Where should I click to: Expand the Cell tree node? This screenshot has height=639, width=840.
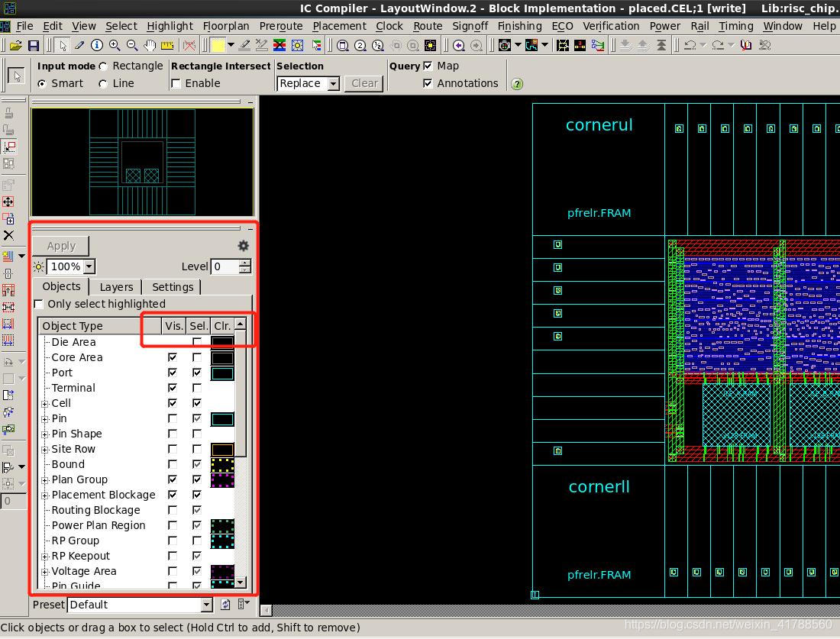[45, 403]
